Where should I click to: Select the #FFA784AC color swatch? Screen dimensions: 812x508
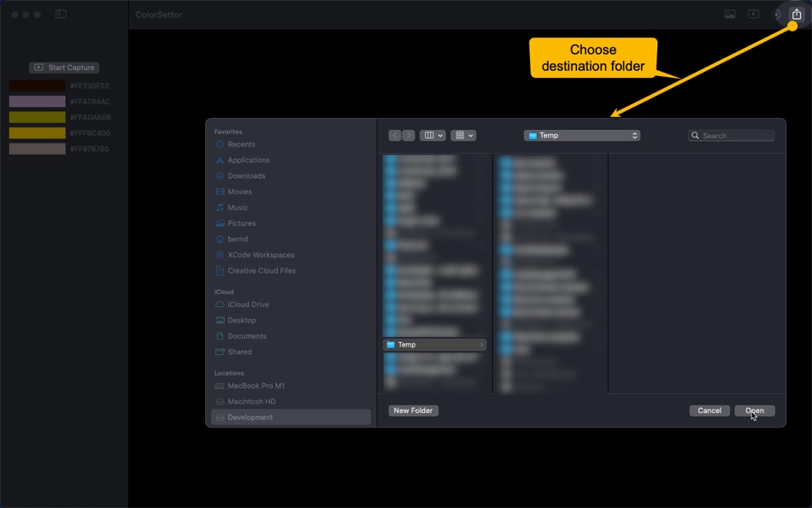pos(38,102)
